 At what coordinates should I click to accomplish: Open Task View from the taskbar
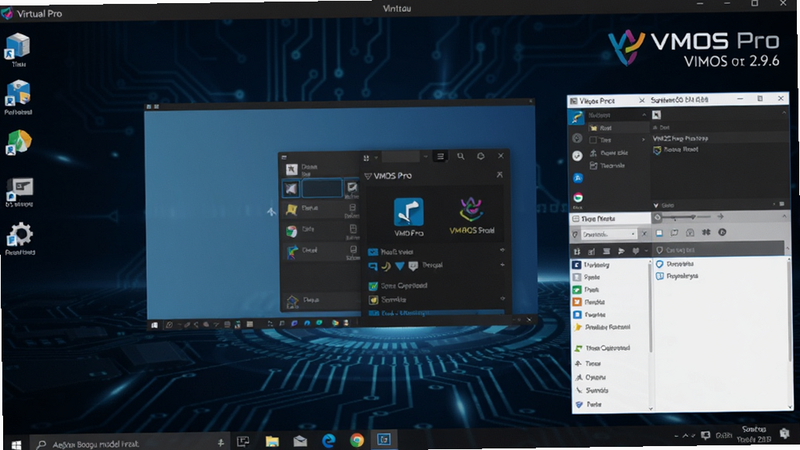point(243,441)
